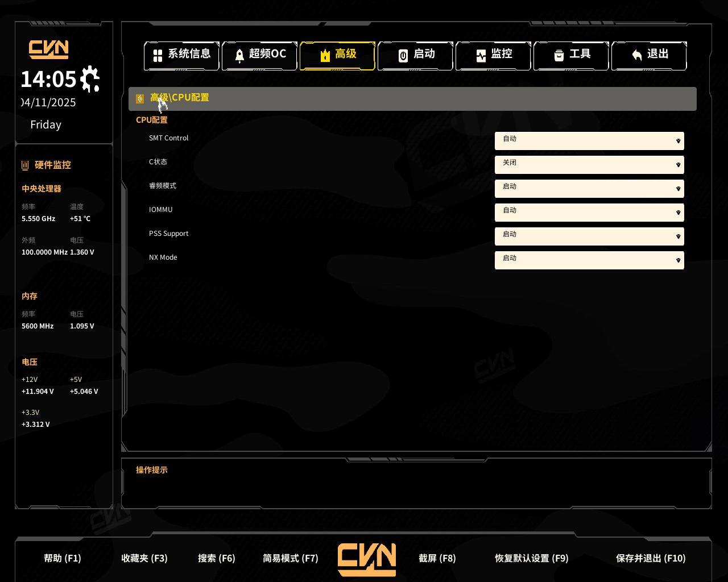The width and height of the screenshot is (728, 582).
Task: Click the 5600 MHz memory frequency value
Action: (x=38, y=326)
